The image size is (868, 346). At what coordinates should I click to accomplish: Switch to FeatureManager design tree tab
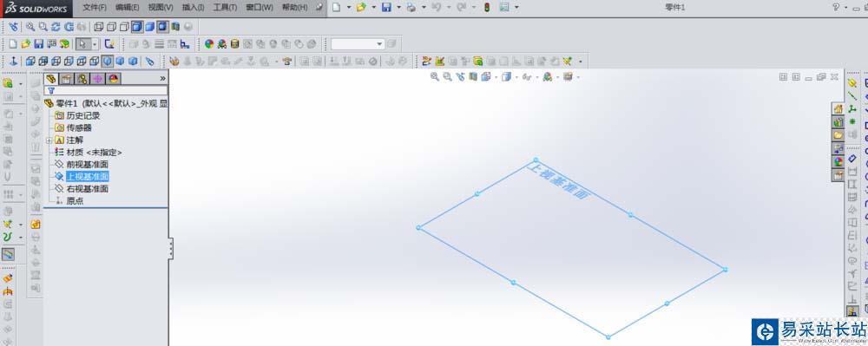[x=51, y=79]
